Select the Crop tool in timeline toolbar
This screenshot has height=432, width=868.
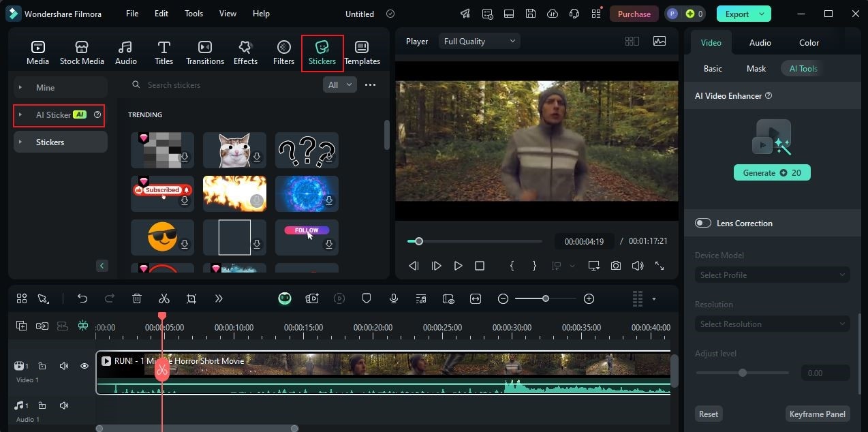(191, 298)
